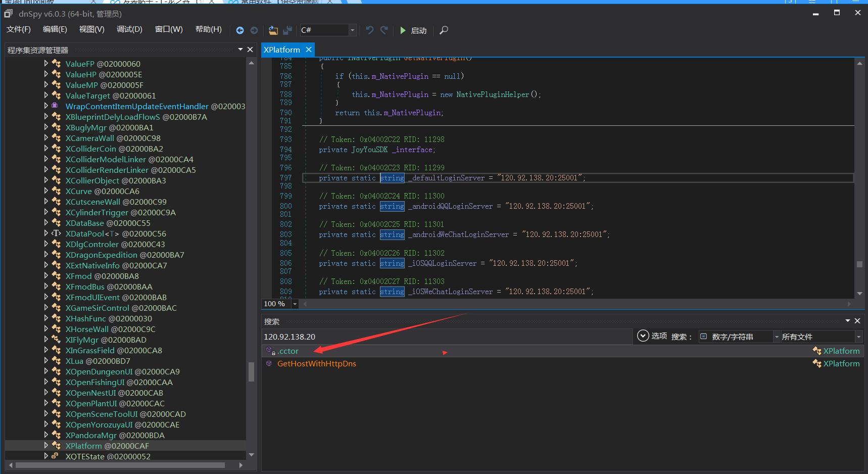Open assembly file folder icon

pos(273,30)
